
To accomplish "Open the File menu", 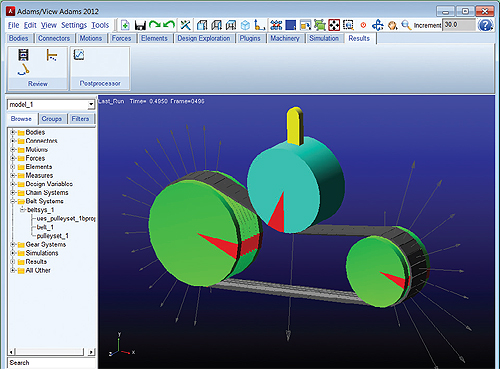I will pos(14,25).
